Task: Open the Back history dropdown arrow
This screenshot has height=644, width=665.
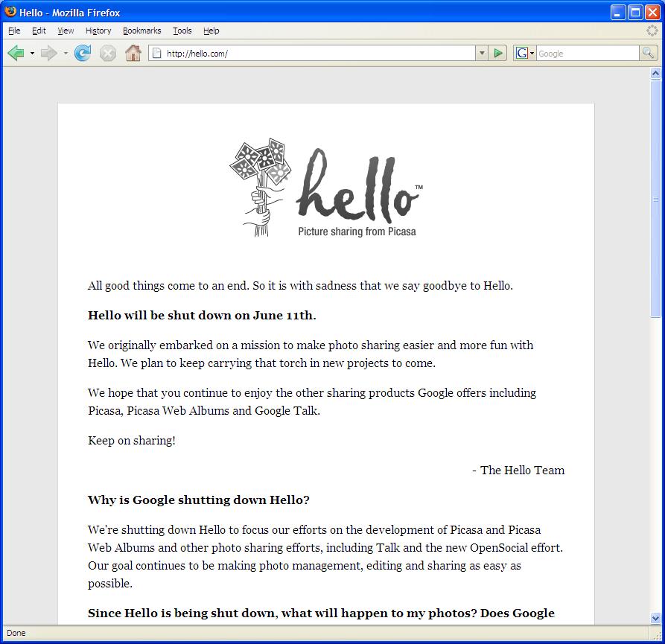Action: click(32, 54)
